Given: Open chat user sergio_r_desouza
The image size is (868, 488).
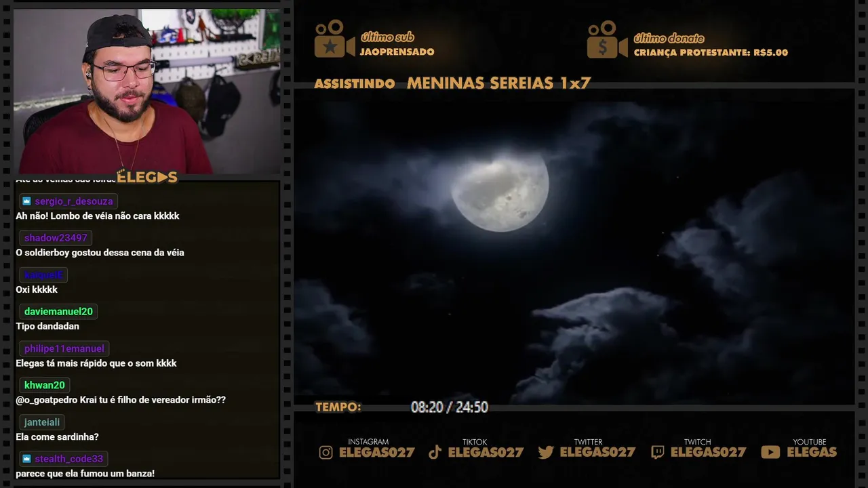Looking at the screenshot, I should pos(74,201).
